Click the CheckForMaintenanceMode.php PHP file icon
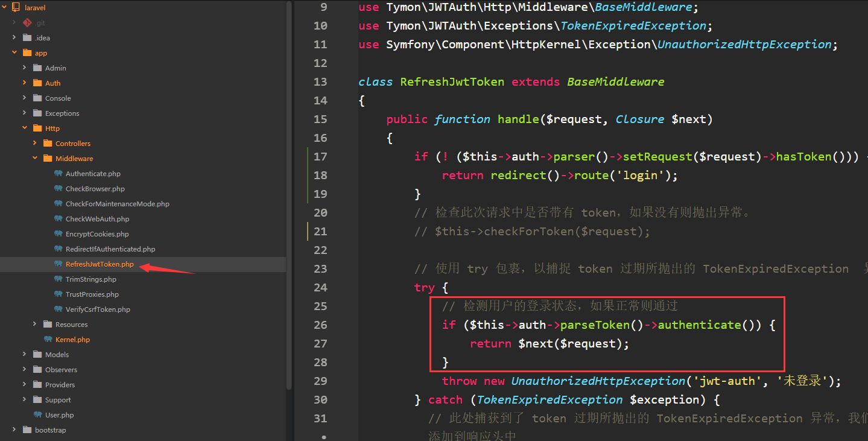The width and height of the screenshot is (868, 441). coord(58,203)
